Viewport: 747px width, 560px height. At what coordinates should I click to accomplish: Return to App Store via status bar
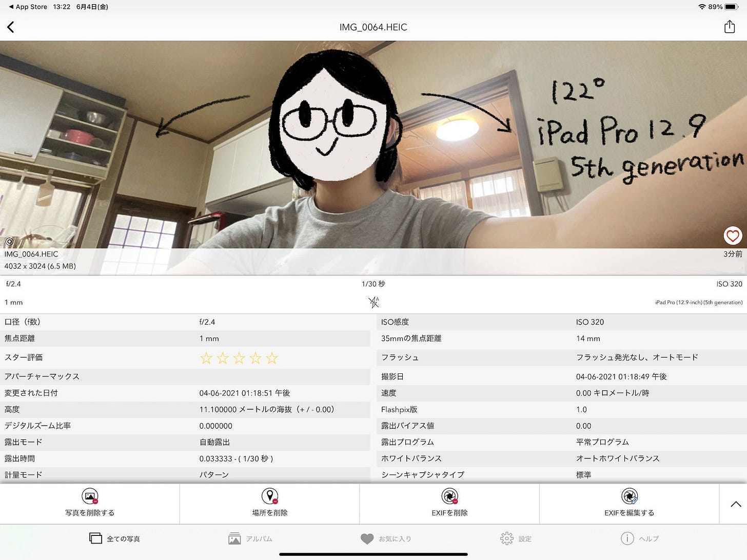point(28,7)
